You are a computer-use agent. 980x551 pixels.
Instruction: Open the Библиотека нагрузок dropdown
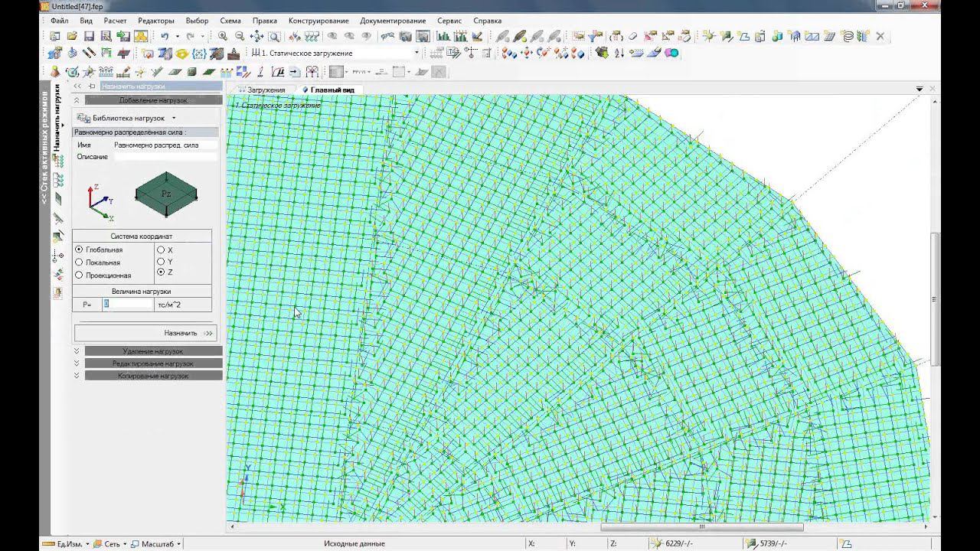pyautogui.click(x=173, y=119)
